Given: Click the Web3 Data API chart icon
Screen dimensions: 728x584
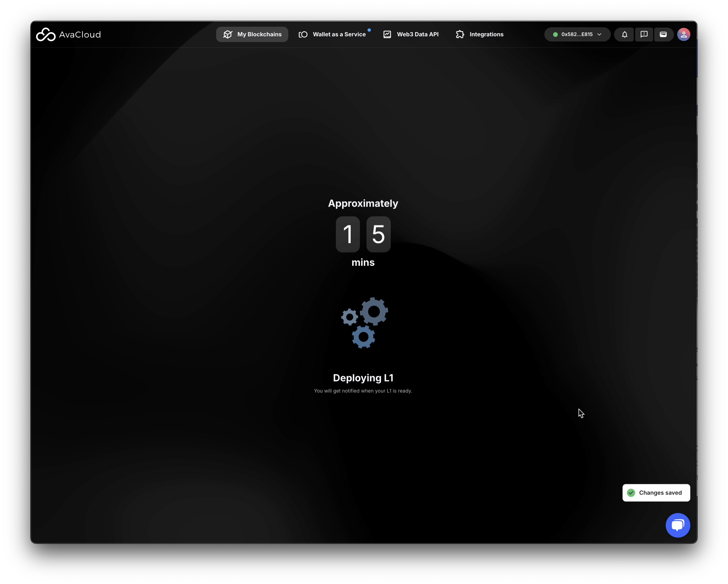Looking at the screenshot, I should [387, 34].
